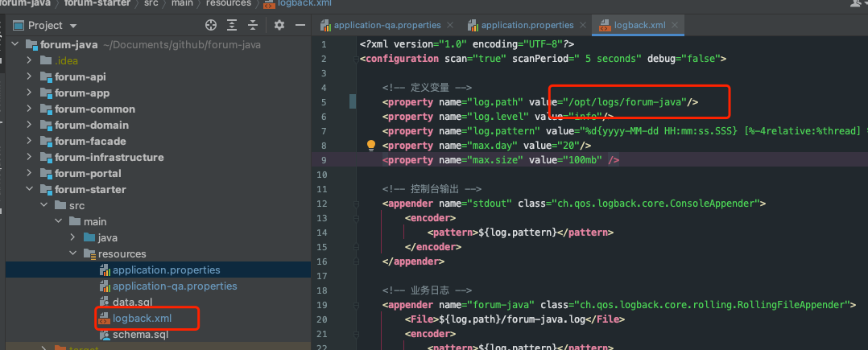Click the Collapse All icon in Project panel

(x=253, y=25)
